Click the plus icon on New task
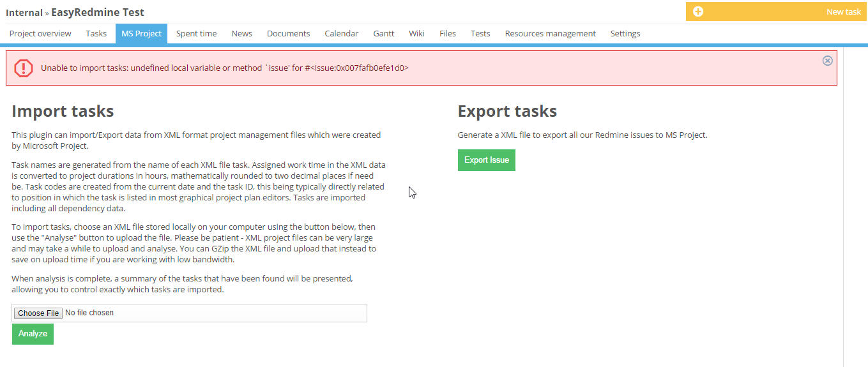This screenshot has height=367, width=868. click(698, 11)
